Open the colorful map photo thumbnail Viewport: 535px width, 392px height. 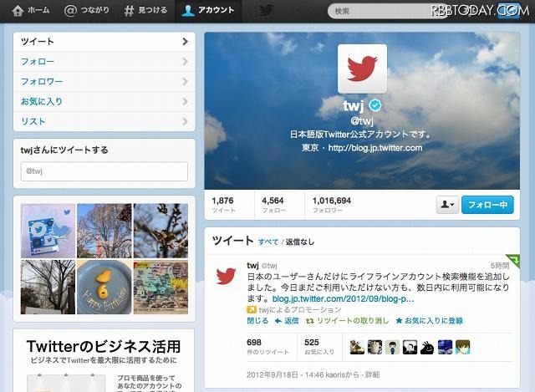pyautogui.click(x=160, y=288)
